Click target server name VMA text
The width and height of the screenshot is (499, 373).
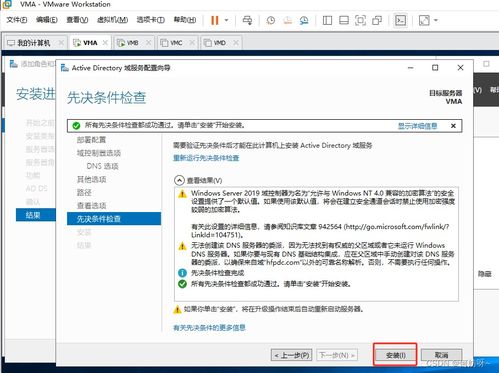[454, 101]
